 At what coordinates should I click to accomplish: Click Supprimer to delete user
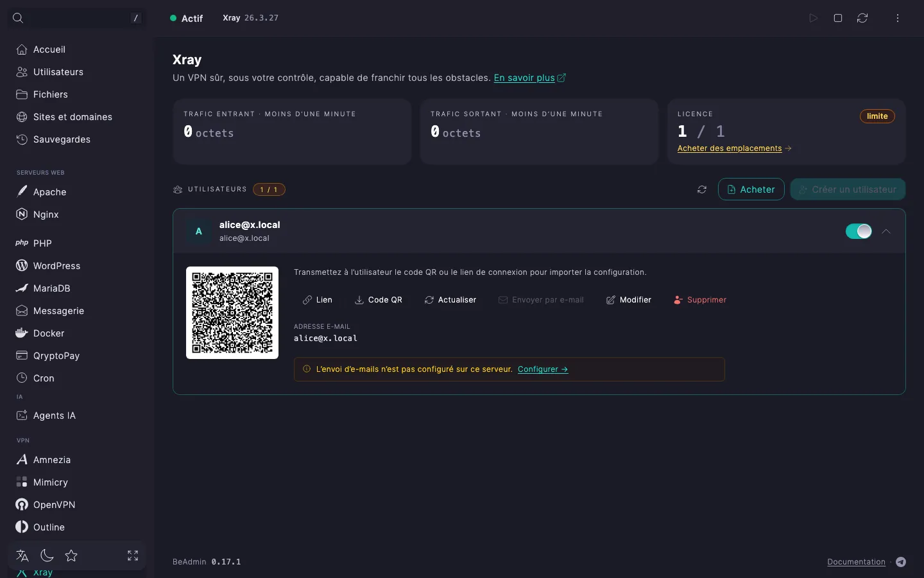click(700, 300)
